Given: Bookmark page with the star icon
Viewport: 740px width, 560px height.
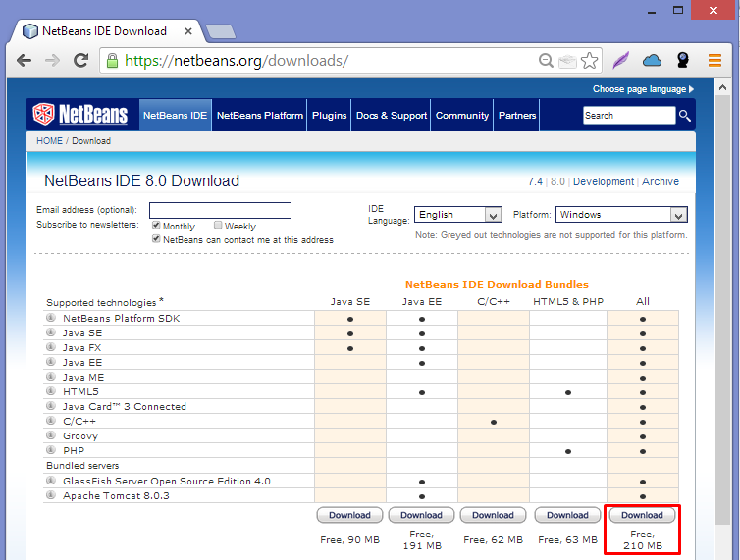Looking at the screenshot, I should 589,61.
